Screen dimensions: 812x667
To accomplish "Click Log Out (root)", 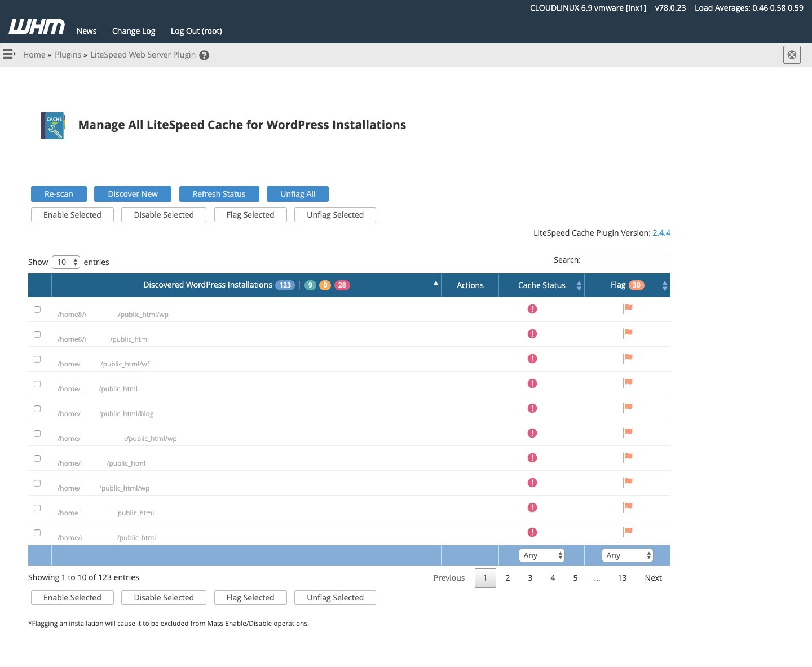I will coord(196,31).
